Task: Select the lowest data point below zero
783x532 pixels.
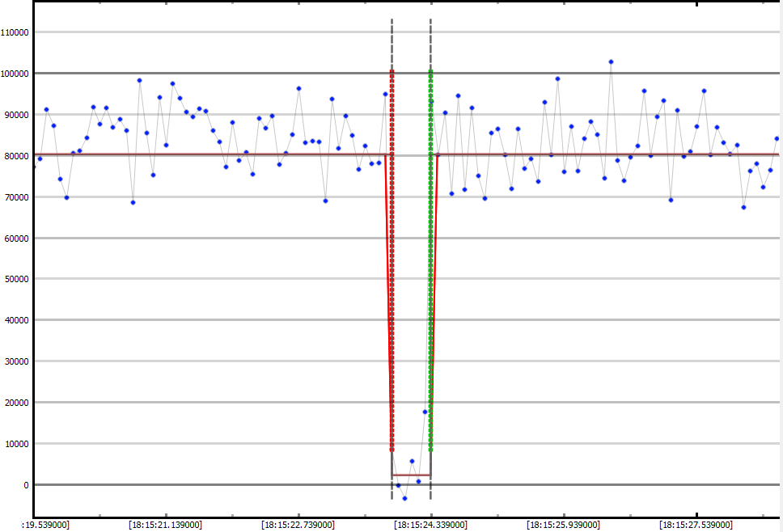Action: pyautogui.click(x=404, y=498)
